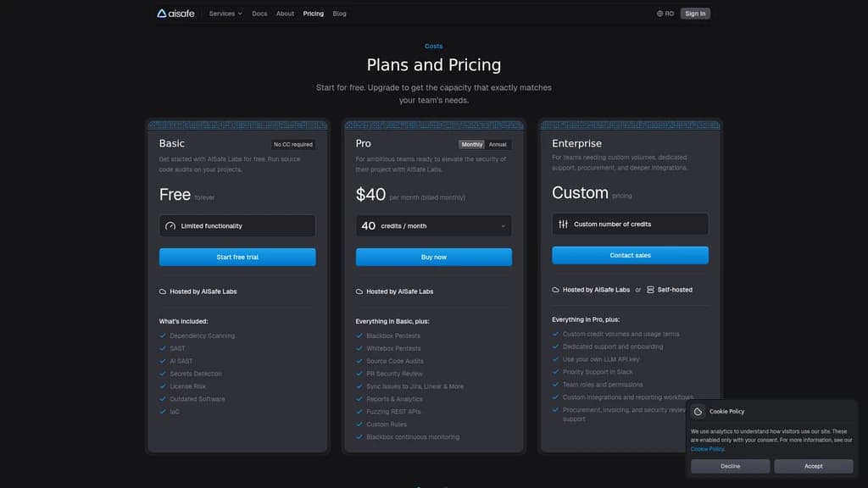Click 'Sync issues to Jira, Linear & More' text
Viewport: 868px width, 488px height.
point(415,386)
